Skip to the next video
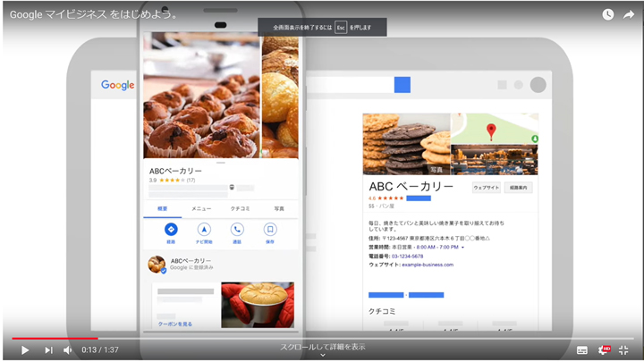The width and height of the screenshot is (644, 362). 48,350
